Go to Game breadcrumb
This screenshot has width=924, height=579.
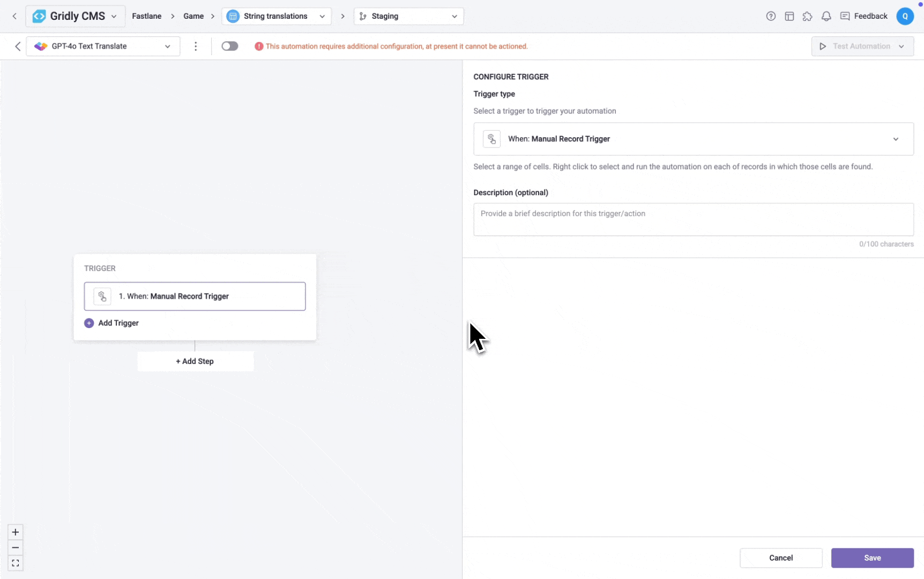193,16
